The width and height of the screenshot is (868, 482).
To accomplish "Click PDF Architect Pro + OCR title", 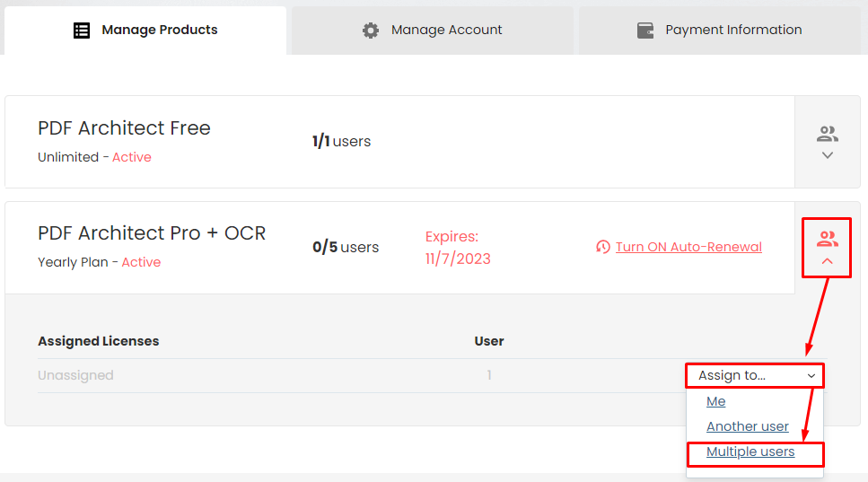I will click(x=152, y=233).
